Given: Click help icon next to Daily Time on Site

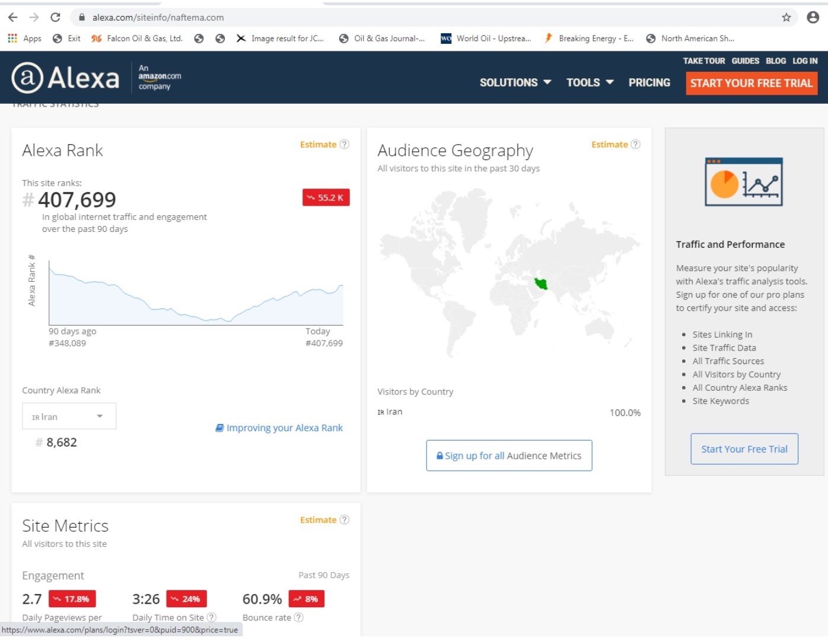Looking at the screenshot, I should click(212, 617).
